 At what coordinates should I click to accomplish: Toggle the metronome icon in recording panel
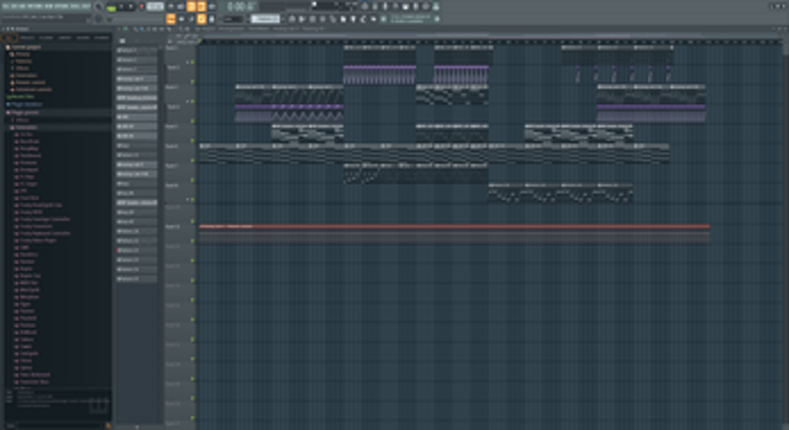click(171, 7)
